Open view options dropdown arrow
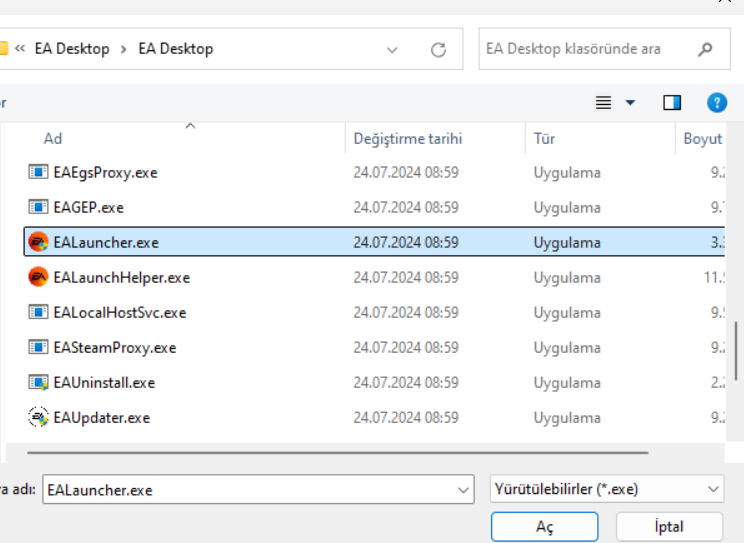This screenshot has width=744, height=543. [x=630, y=103]
